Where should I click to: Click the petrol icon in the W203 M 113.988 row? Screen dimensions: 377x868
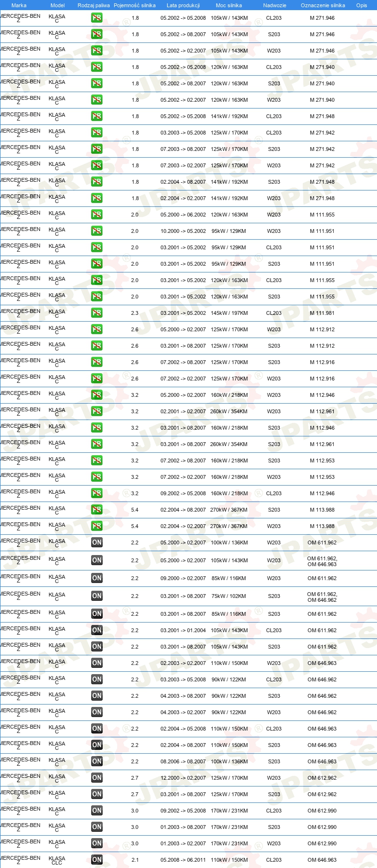96,526
